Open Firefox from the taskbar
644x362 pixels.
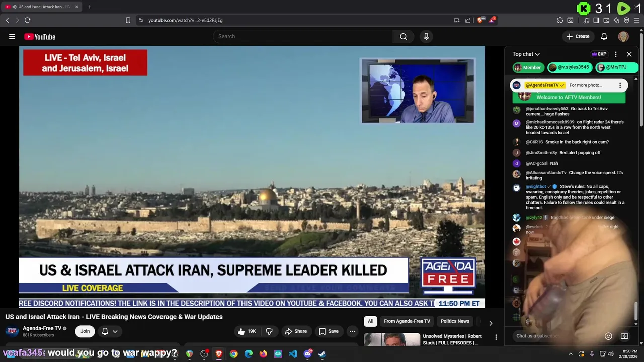(263, 354)
